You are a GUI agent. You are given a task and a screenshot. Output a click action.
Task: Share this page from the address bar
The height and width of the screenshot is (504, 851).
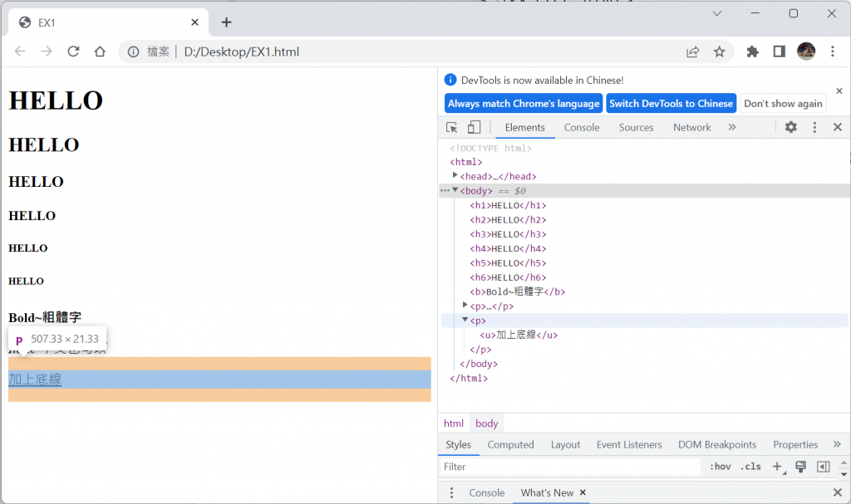692,51
